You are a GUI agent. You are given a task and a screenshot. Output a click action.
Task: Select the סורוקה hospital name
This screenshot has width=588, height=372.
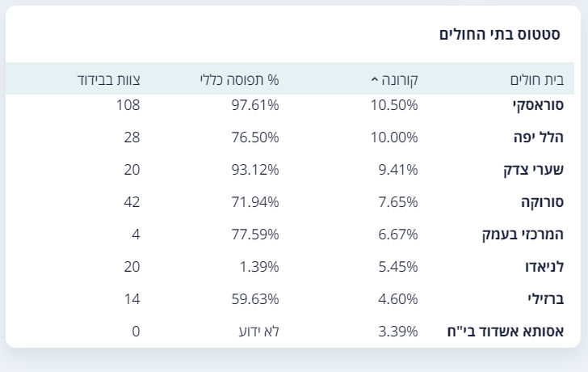542,202
